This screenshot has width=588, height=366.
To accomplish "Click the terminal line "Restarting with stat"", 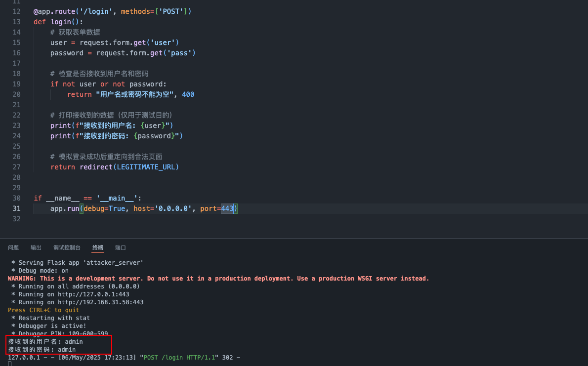I will pos(54,318).
